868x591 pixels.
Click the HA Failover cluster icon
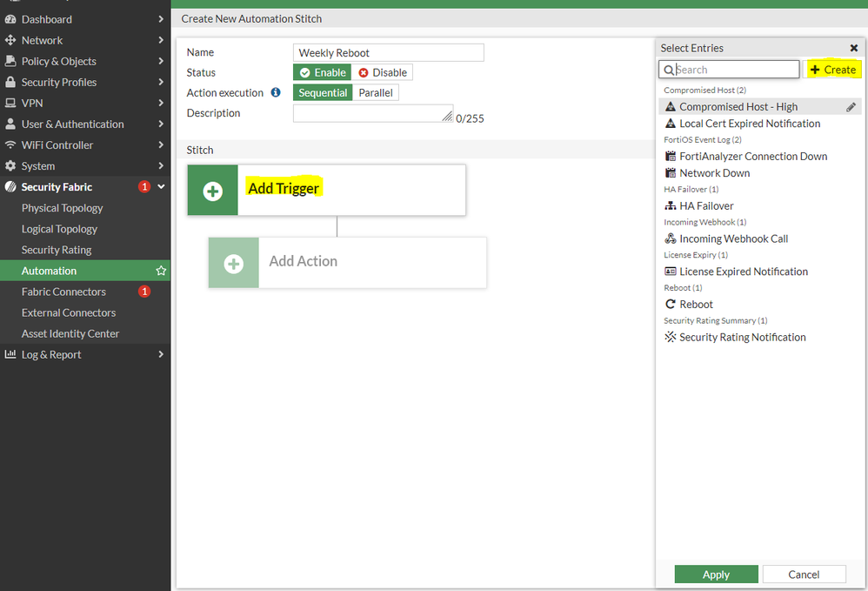(671, 205)
